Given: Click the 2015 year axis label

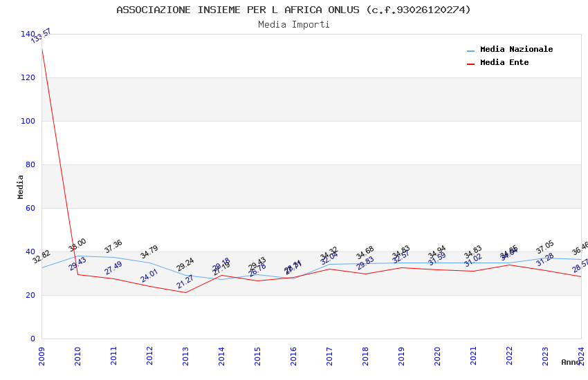Looking at the screenshot, I should 257,356.
